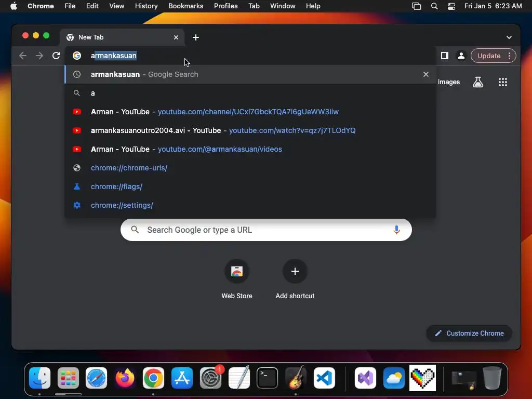532x399 pixels.
Task: Open the File menu
Action: 70,6
